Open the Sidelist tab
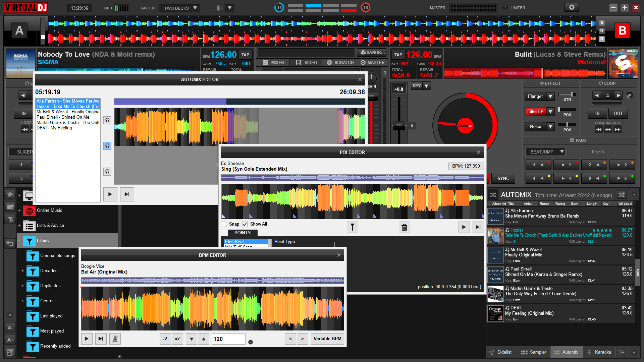Viewport: 644px width, 362px height. [500, 352]
